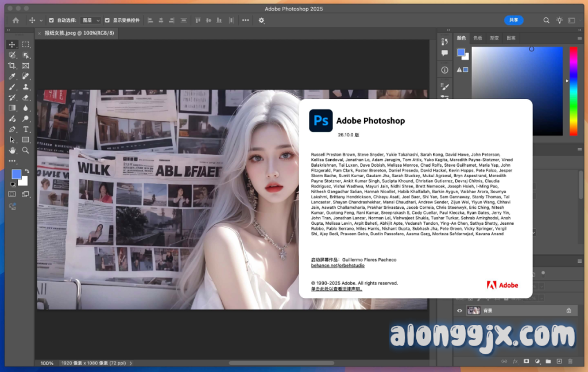Screen dimensions: 588x372
Task: Switch to the 色板 tab
Action: pos(478,38)
